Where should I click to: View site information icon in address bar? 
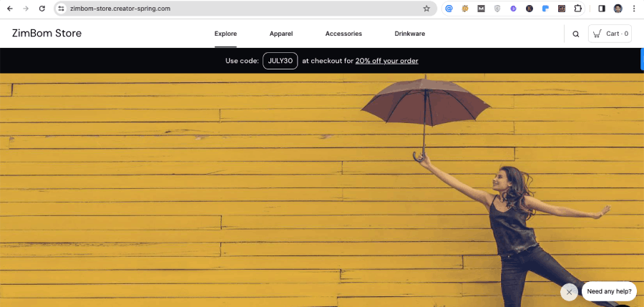point(62,9)
